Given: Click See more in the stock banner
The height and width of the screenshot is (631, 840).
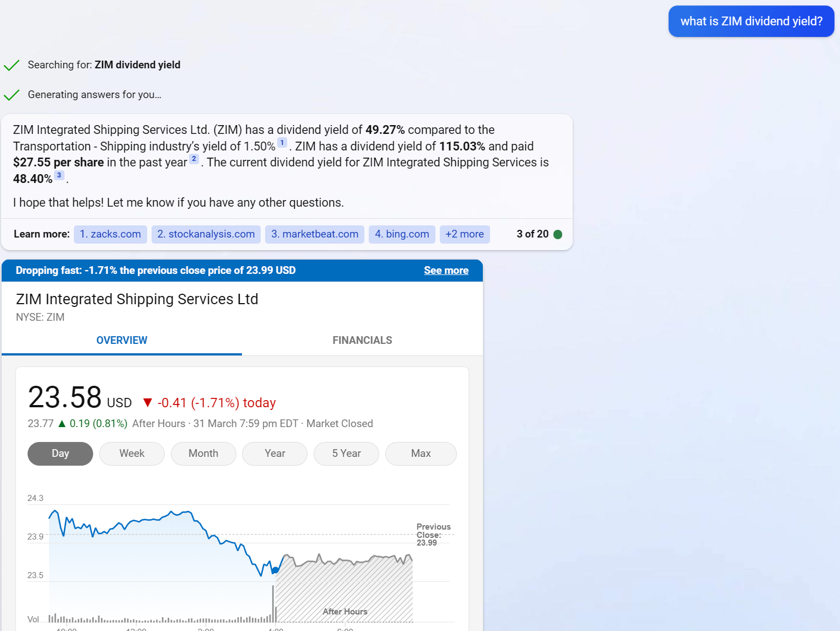Looking at the screenshot, I should (446, 271).
